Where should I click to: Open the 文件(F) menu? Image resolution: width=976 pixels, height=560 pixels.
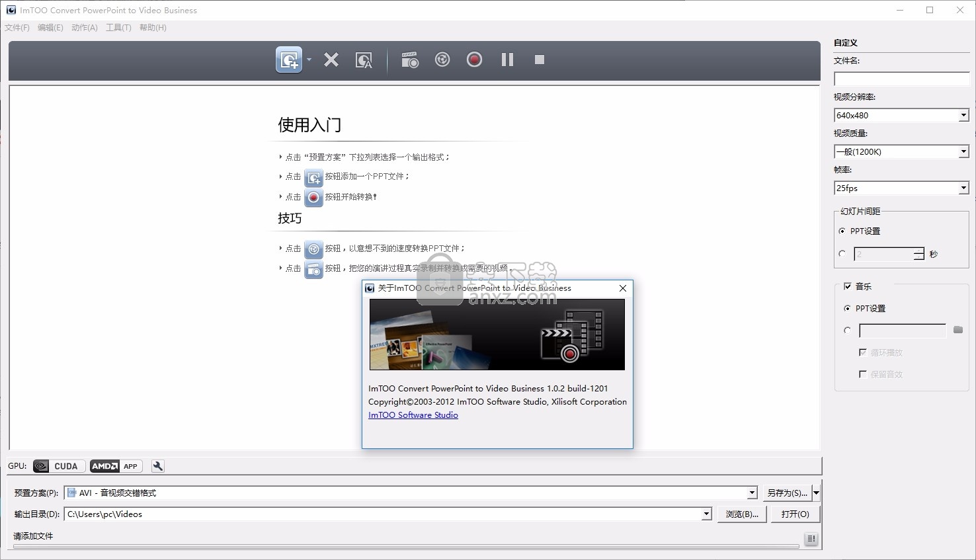point(17,28)
